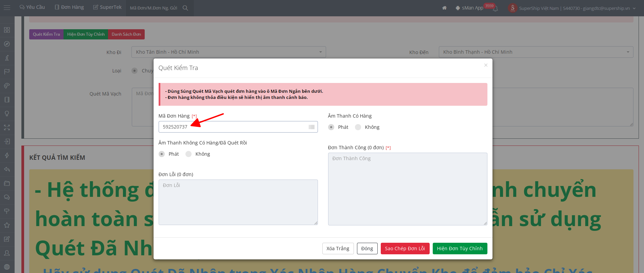Image resolution: width=644 pixels, height=273 pixels.
Task: Click the Đơn Thành Công text area
Action: coord(408,189)
